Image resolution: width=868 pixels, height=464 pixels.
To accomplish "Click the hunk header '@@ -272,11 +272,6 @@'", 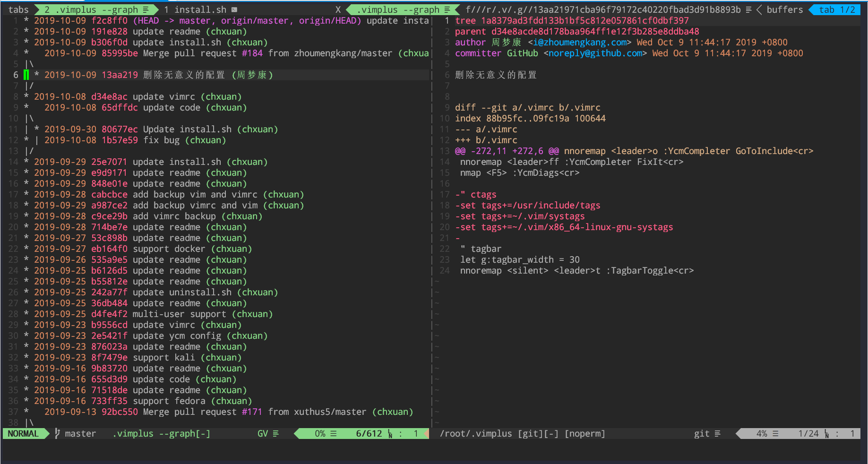I will (x=507, y=151).
